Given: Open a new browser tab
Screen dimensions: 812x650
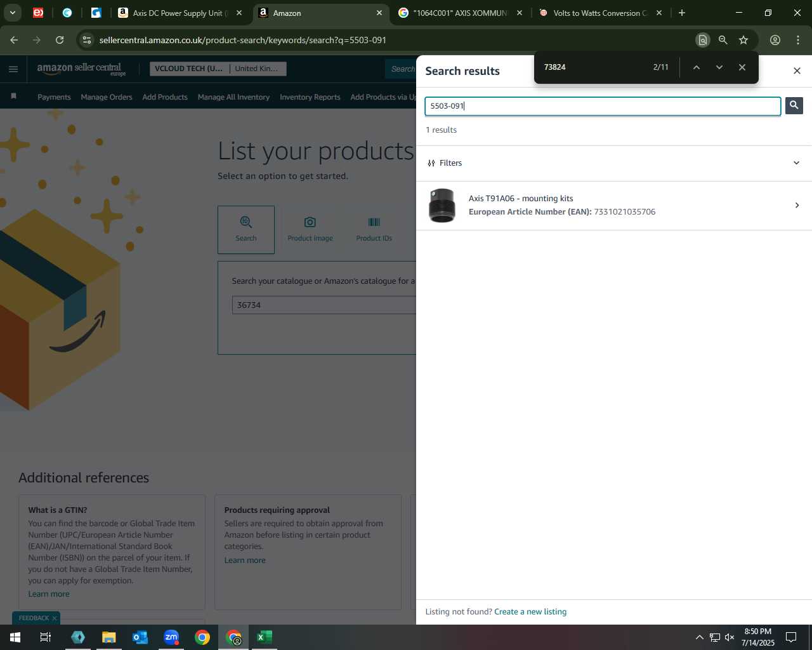Looking at the screenshot, I should 682,13.
